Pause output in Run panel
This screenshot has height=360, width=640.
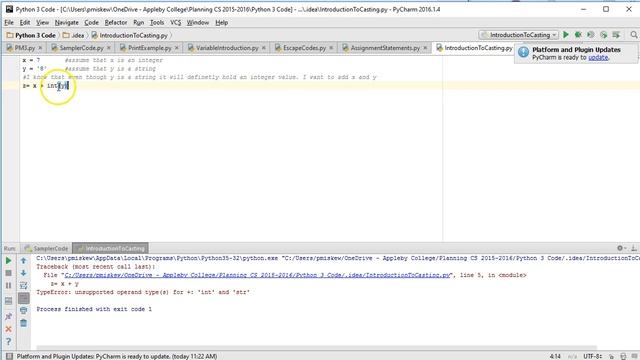click(x=8, y=286)
